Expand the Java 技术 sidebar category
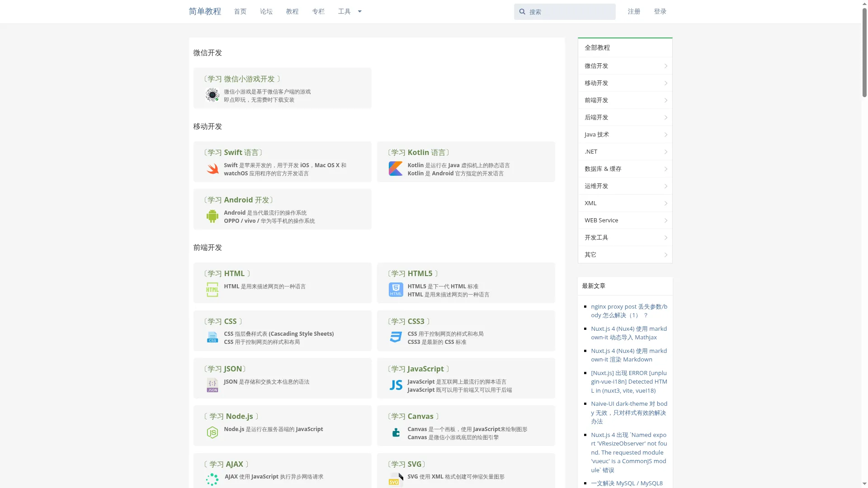Image resolution: width=868 pixels, height=488 pixels. coord(625,135)
